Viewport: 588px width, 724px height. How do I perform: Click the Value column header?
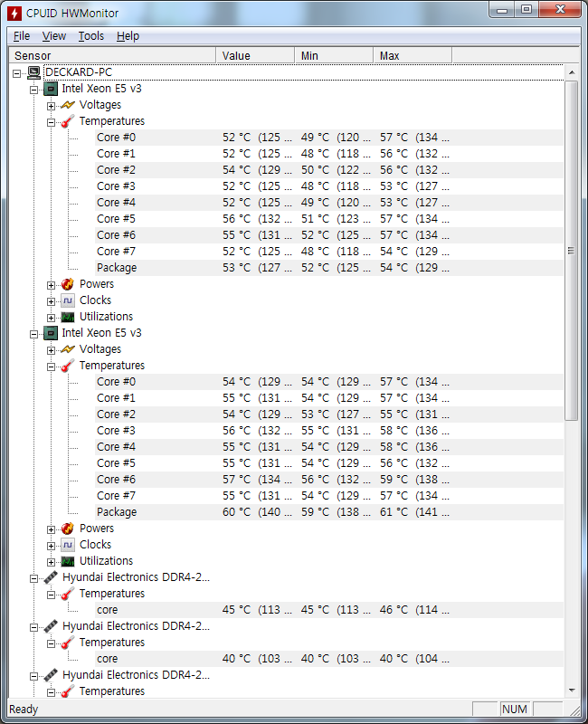point(255,55)
